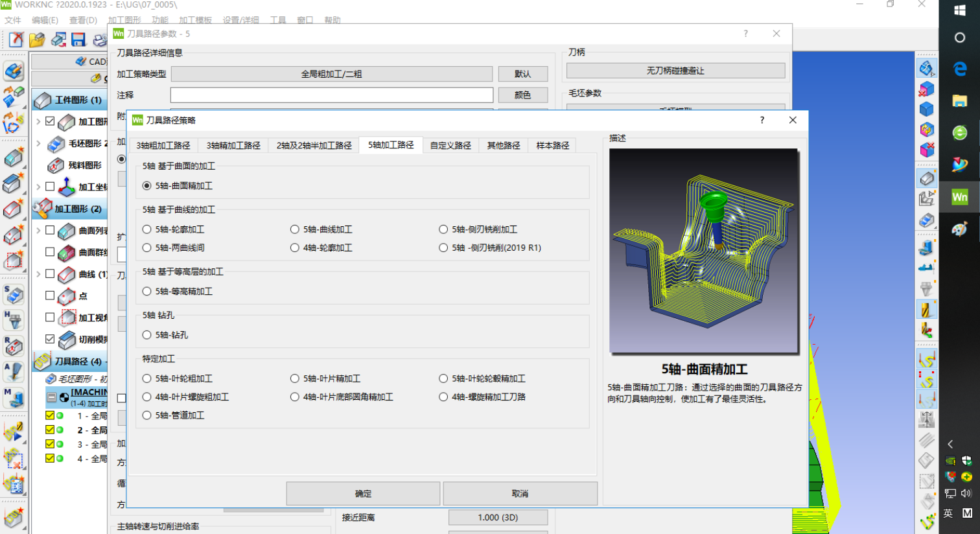This screenshot has height=534, width=980.
Task: Click the 1.000 (3D) approach distance field
Action: tap(498, 517)
